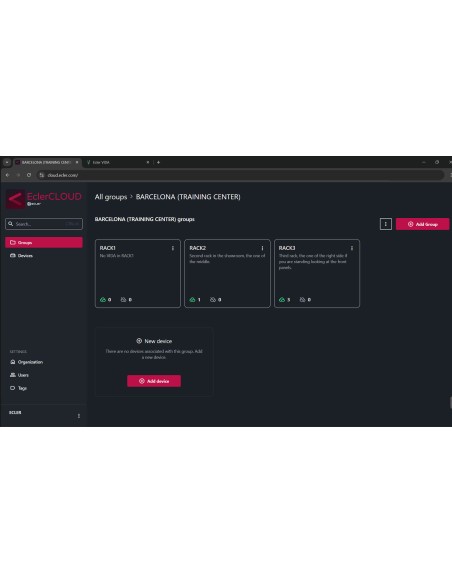Image resolution: width=452 pixels, height=584 pixels.
Task: Select Groups in the sidebar
Action: (44, 242)
